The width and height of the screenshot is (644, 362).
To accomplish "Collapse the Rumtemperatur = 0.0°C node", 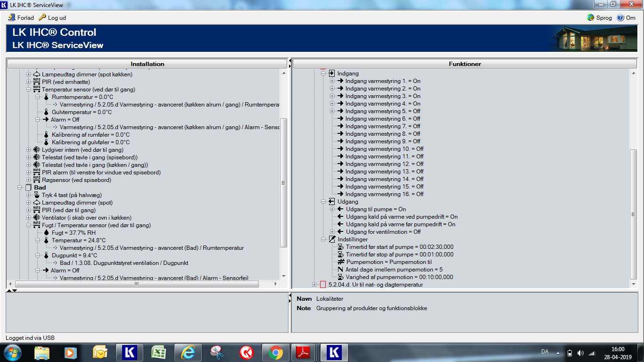I will click(37, 97).
